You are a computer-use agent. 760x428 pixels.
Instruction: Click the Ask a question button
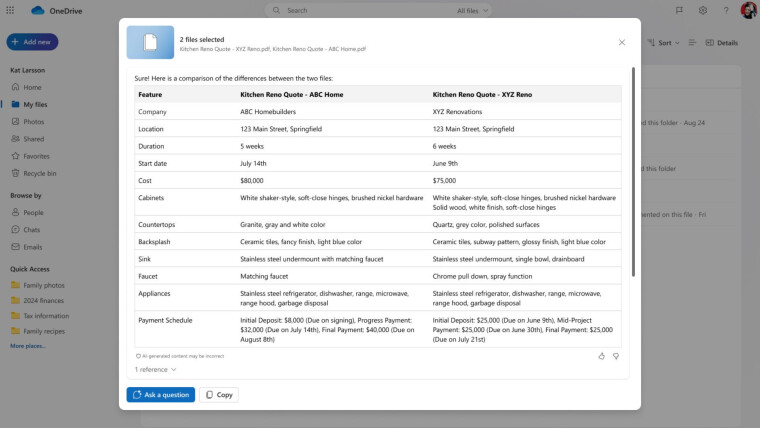coord(161,395)
